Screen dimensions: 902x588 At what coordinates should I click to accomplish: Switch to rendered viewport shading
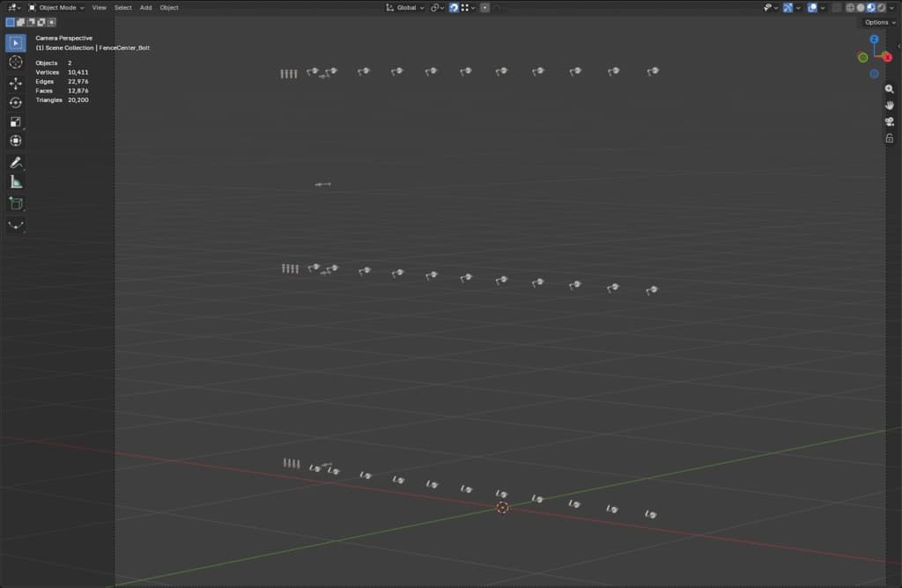click(881, 7)
